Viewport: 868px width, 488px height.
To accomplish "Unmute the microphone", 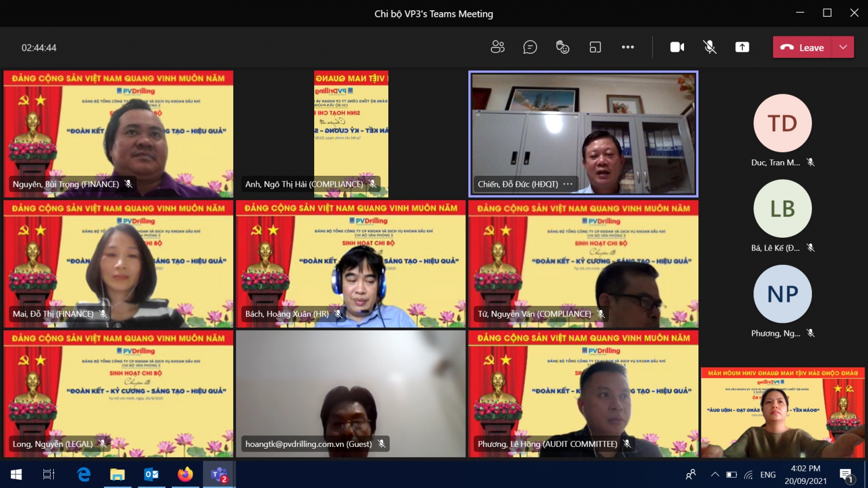I will (x=709, y=47).
